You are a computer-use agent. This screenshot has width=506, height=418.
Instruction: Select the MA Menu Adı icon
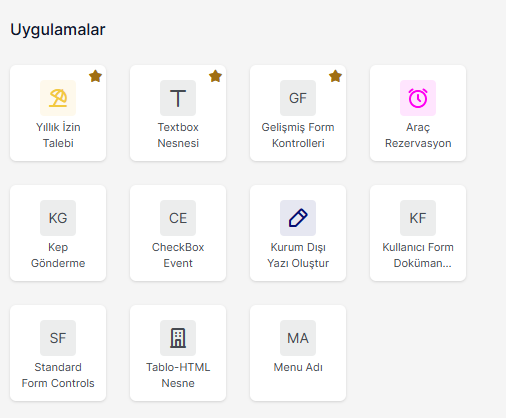pyautogui.click(x=298, y=338)
